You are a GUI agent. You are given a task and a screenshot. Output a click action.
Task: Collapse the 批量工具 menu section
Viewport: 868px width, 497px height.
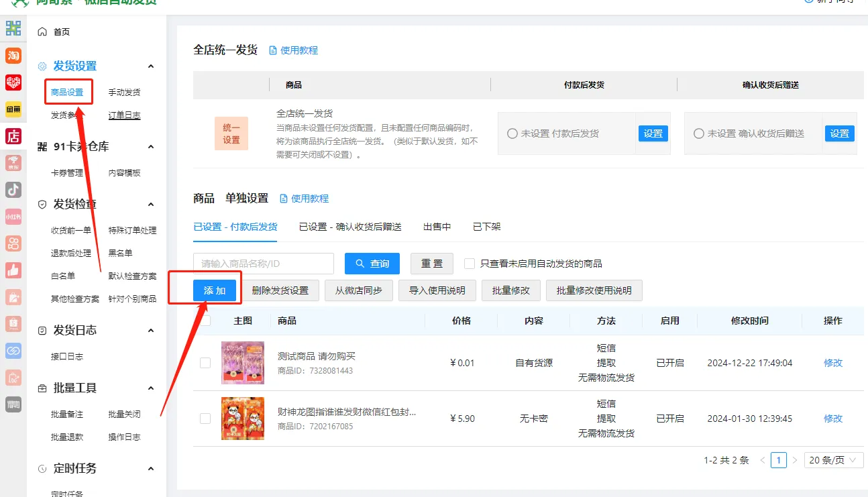click(x=151, y=388)
